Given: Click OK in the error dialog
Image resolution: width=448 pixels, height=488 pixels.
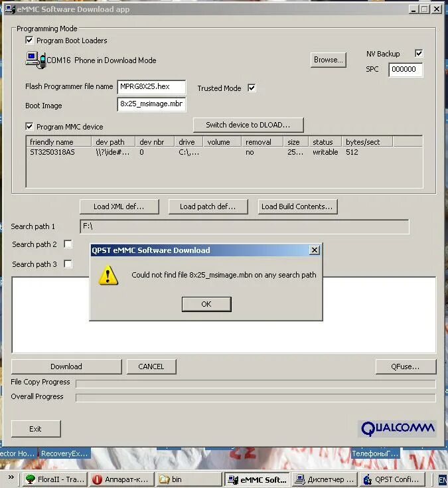Looking at the screenshot, I should (206, 304).
